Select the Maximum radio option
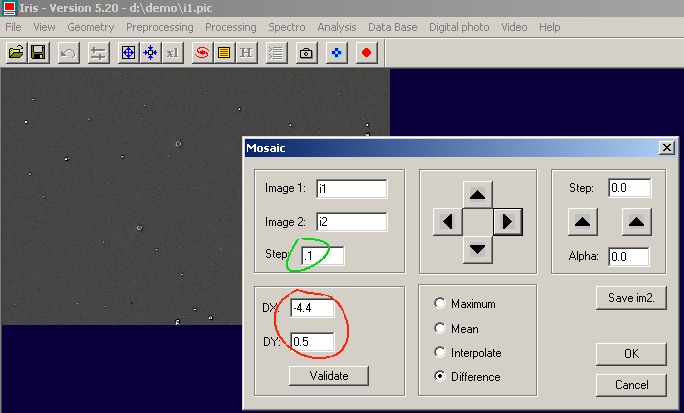The width and height of the screenshot is (684, 413). (440, 303)
